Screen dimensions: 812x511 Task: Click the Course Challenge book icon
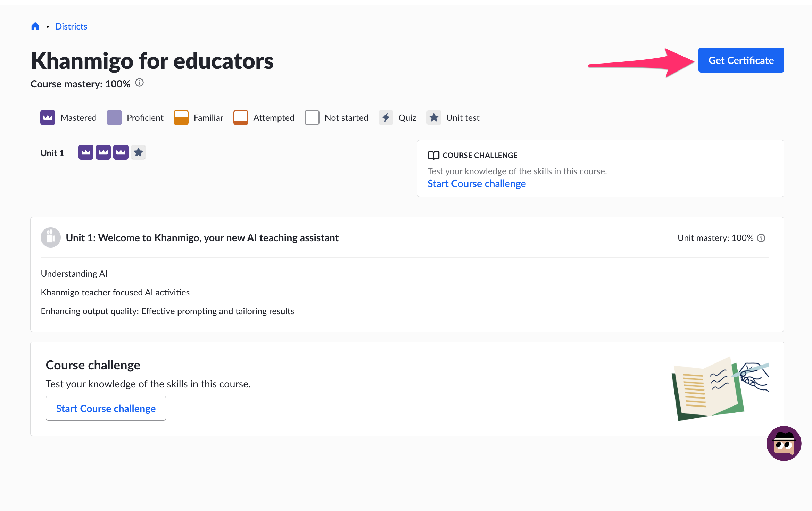433,155
